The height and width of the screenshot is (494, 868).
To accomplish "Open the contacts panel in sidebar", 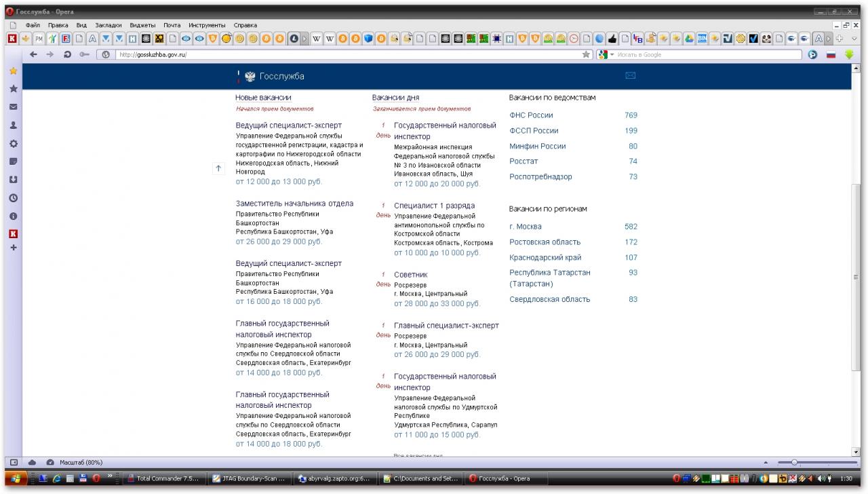I will [12, 126].
